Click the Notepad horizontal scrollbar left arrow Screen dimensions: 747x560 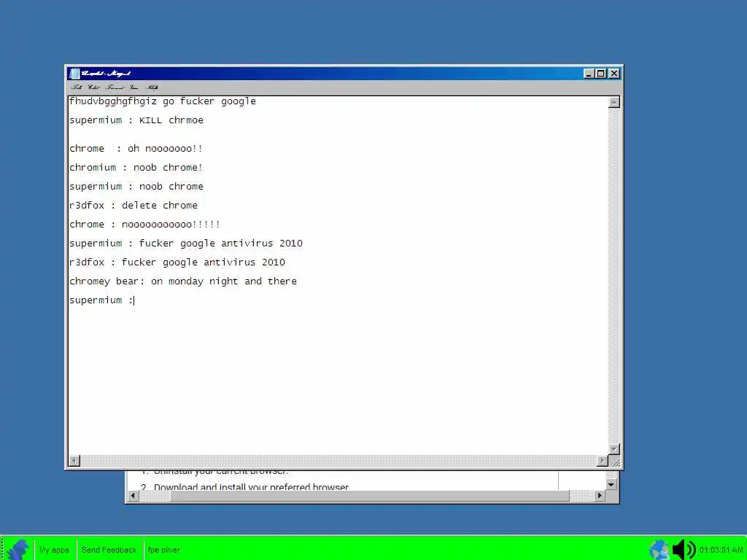74,461
